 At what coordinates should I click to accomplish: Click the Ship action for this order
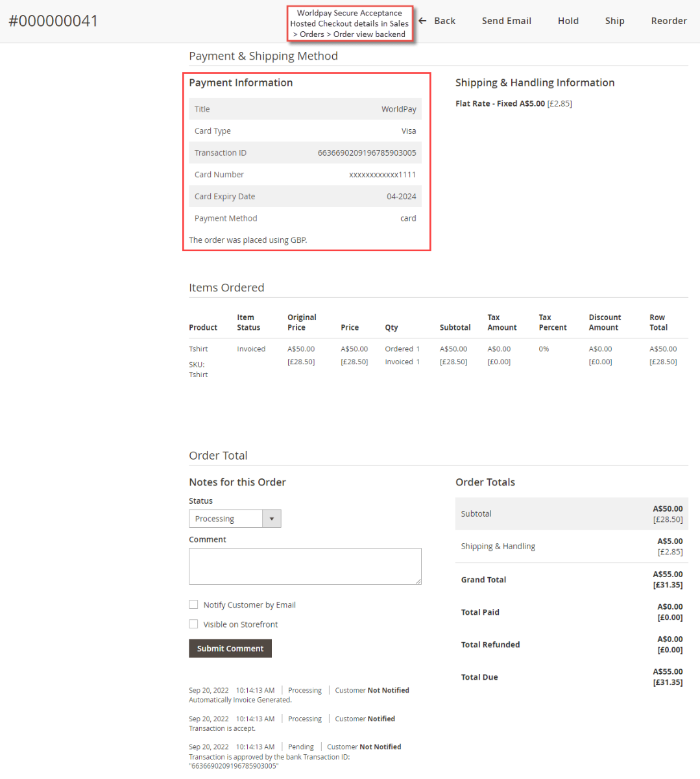[614, 20]
